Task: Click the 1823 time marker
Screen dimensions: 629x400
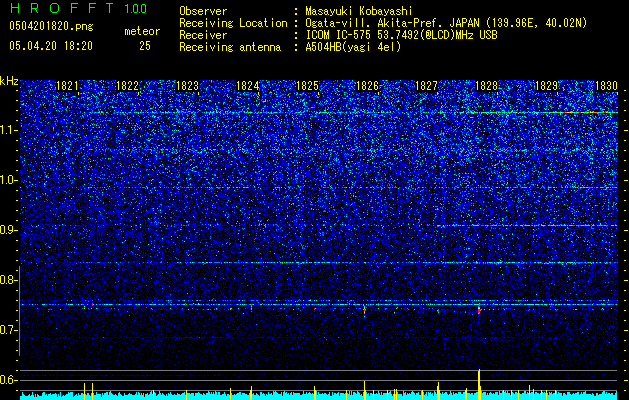Action: click(187, 86)
